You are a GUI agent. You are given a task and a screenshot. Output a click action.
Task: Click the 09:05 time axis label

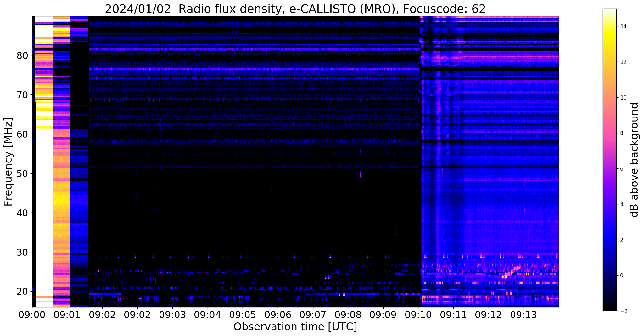pos(243,314)
